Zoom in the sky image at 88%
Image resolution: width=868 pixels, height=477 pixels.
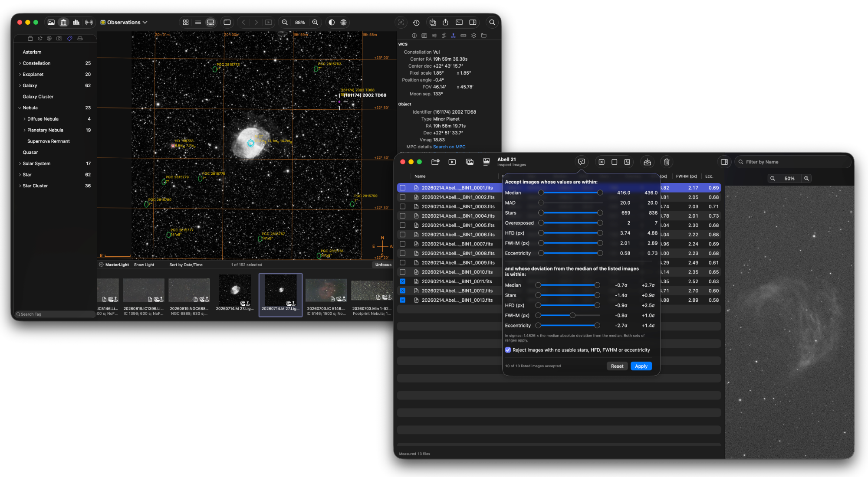(x=315, y=22)
